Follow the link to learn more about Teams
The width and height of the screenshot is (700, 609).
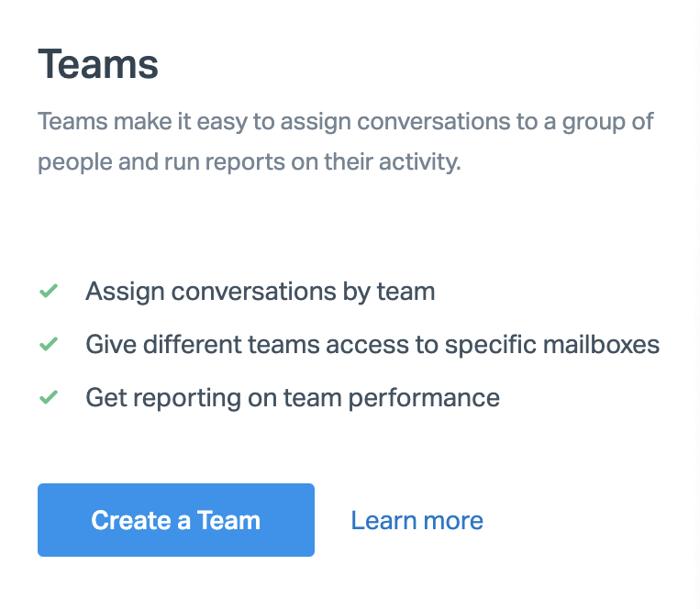pyautogui.click(x=417, y=521)
